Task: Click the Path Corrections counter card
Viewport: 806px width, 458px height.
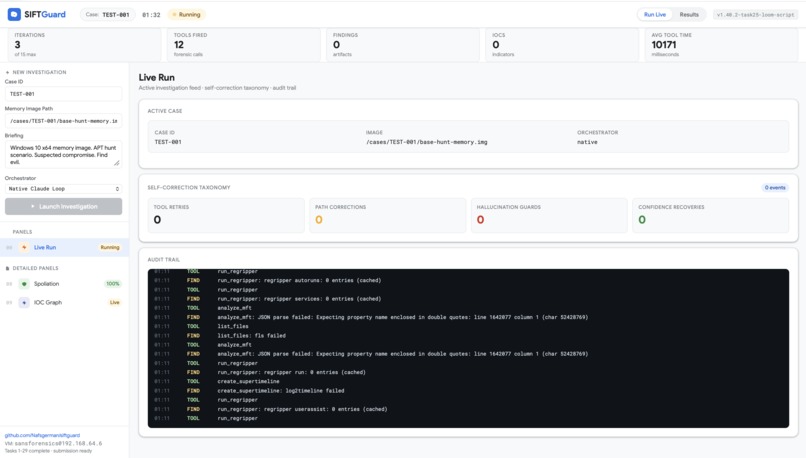Action: (388, 215)
